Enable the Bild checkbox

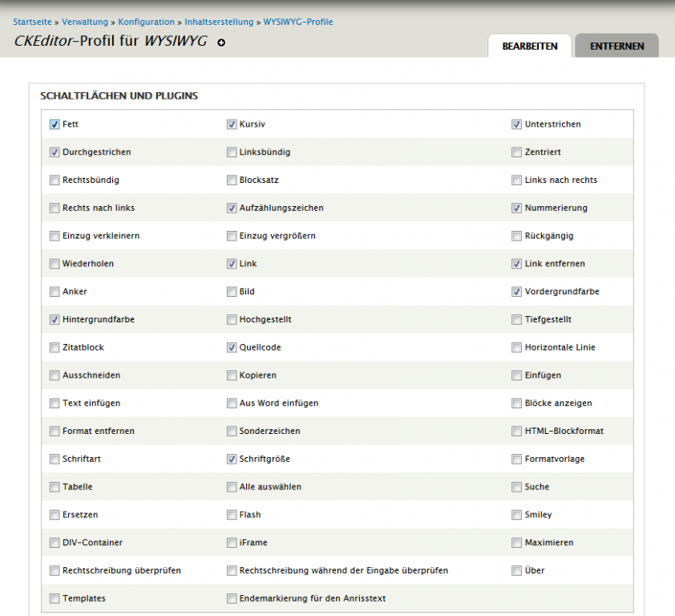pyautogui.click(x=232, y=292)
